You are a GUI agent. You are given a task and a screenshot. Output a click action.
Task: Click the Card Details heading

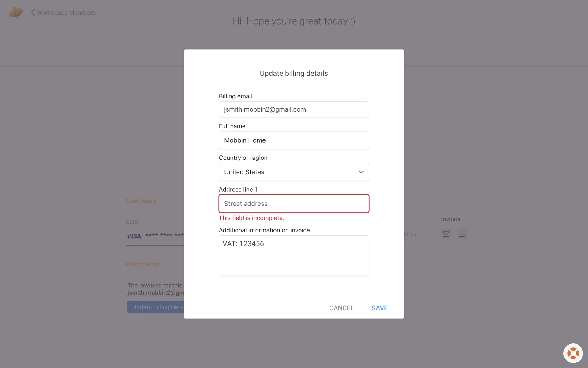click(x=141, y=201)
